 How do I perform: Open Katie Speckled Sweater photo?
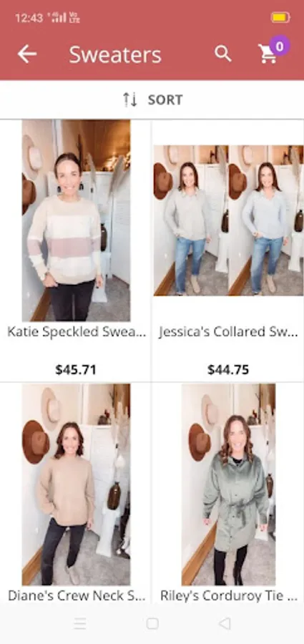click(76, 220)
